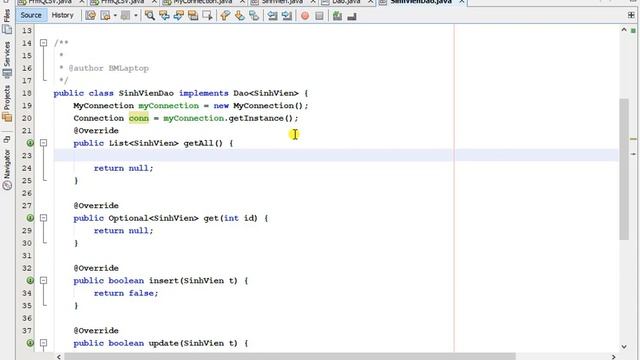Click the Last Edit toolbar icon

click(x=91, y=16)
